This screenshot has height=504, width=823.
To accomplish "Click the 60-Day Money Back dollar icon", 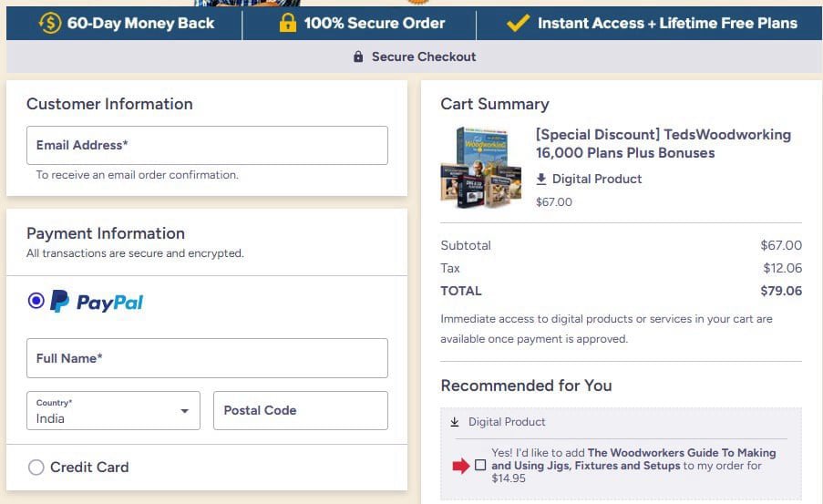I will point(51,23).
